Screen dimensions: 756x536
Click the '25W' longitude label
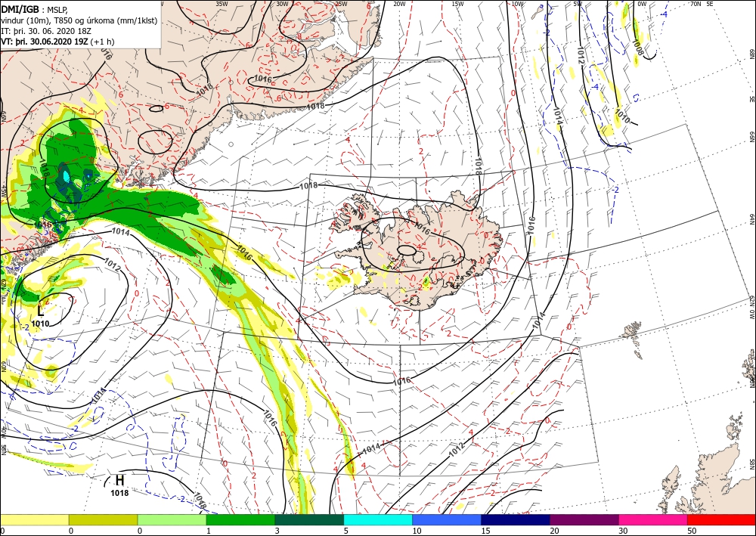pos(341,4)
